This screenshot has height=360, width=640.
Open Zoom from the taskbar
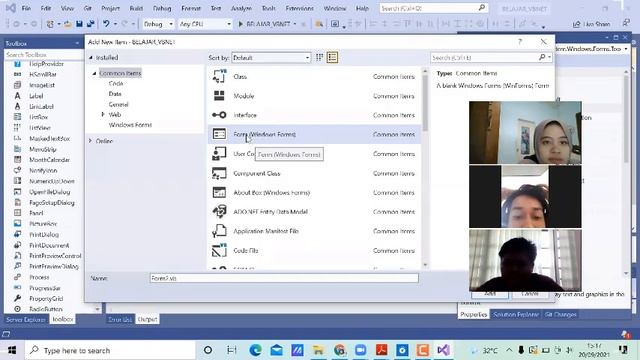click(360, 350)
